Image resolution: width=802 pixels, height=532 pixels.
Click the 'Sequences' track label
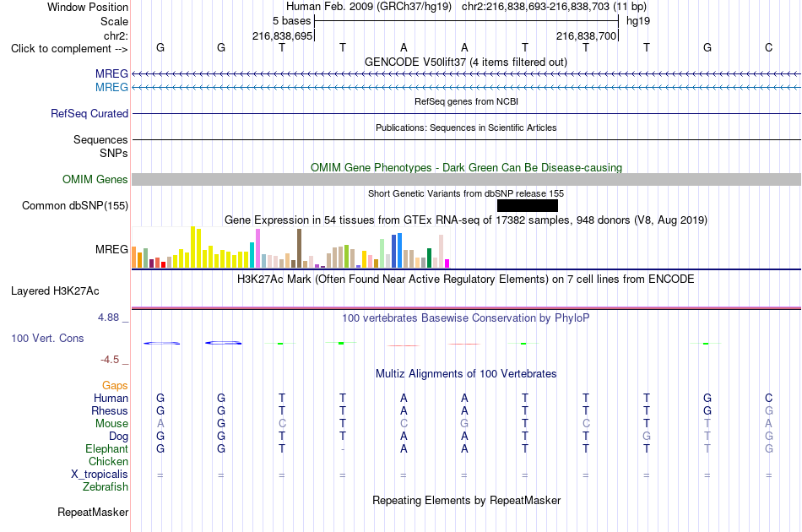[x=100, y=139]
